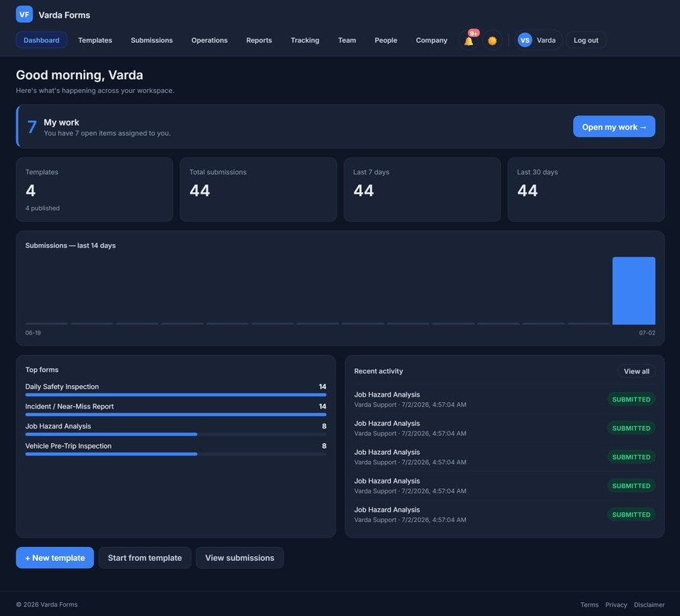
Task: Click the Daily Safety Inspection progress bar
Action: click(x=176, y=395)
